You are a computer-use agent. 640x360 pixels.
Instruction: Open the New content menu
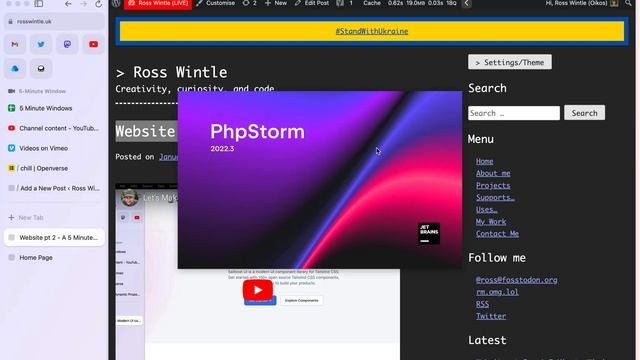pos(276,3)
